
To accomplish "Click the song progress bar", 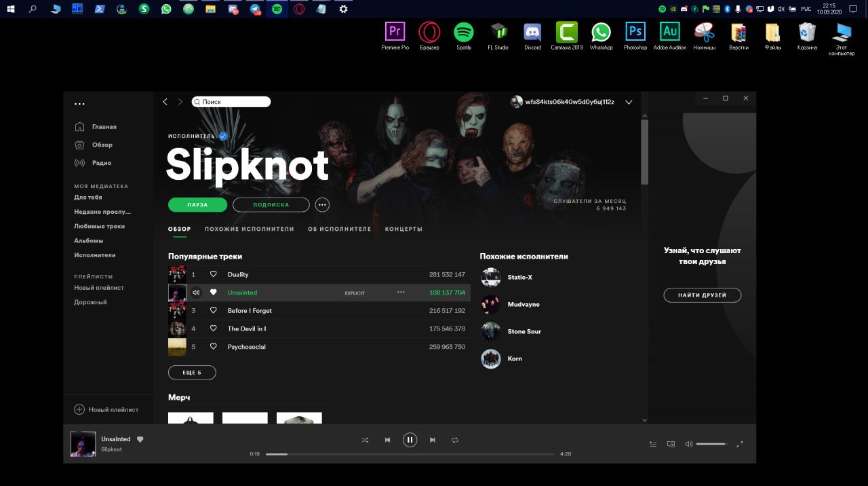I will (410, 454).
